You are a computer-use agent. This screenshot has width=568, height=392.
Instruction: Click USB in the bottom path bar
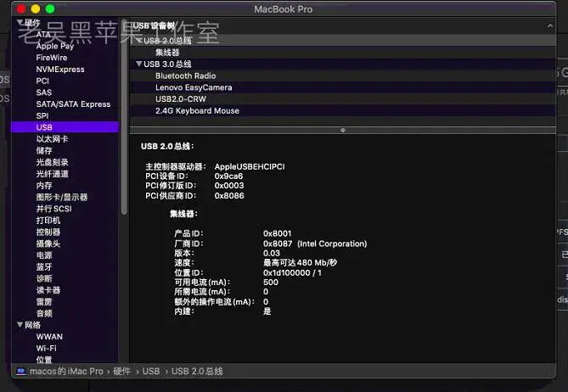[150, 371]
